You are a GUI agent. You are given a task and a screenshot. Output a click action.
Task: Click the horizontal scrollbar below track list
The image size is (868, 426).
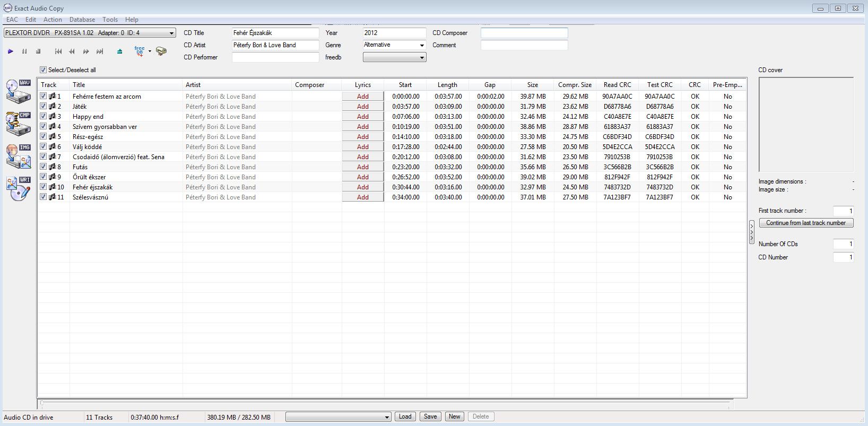coord(386,404)
